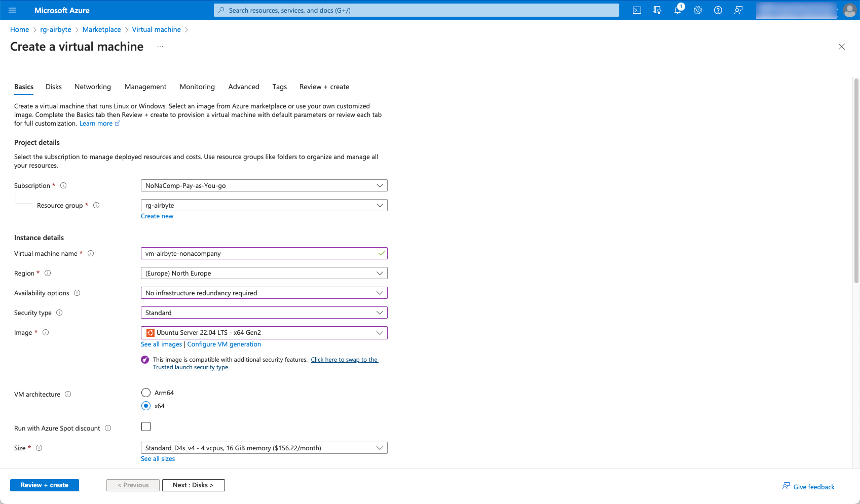Select the Arm64 architecture radio button
This screenshot has width=860, height=504.
click(146, 393)
